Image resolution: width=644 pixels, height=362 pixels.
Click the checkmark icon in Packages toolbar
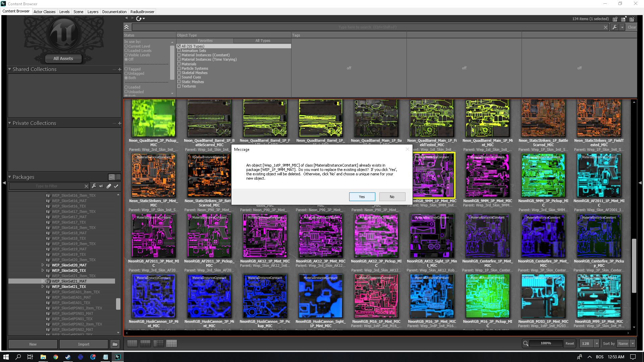116,186
